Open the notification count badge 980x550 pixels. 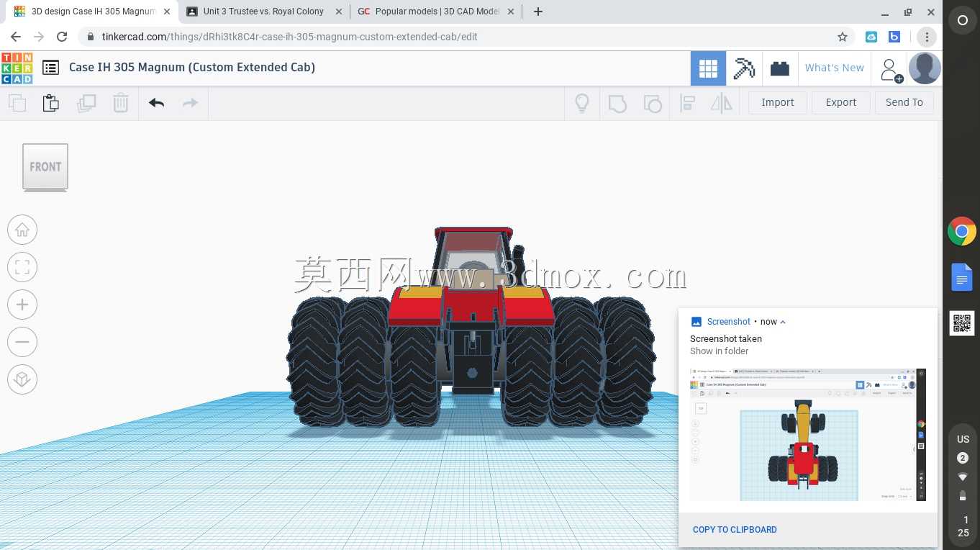click(x=963, y=458)
